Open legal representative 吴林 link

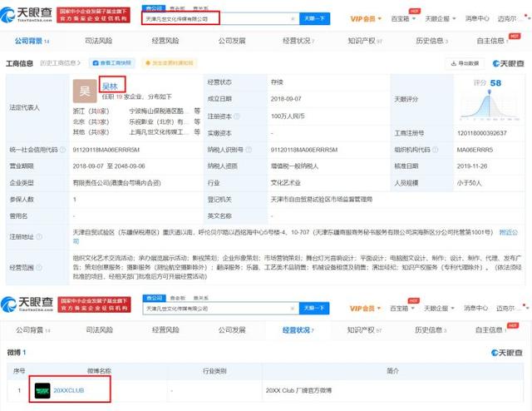tap(110, 87)
